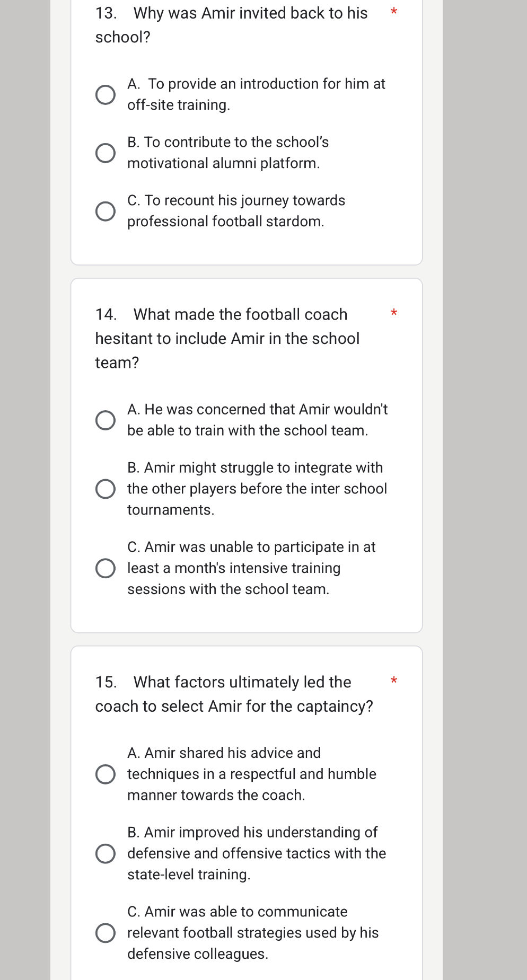Image resolution: width=527 pixels, height=980 pixels.
Task: Click question 13 title about Amir invited back
Action: point(231,25)
